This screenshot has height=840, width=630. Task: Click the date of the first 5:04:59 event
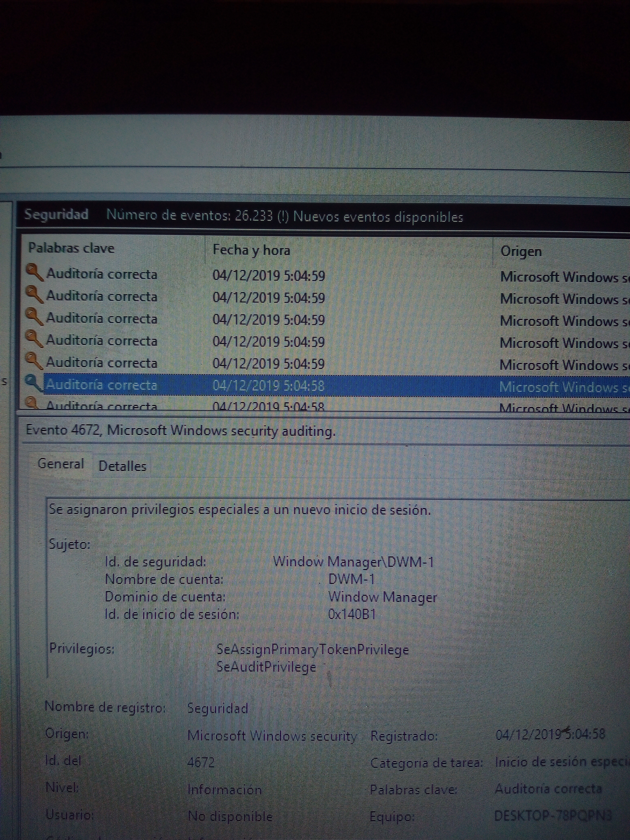pyautogui.click(x=269, y=275)
